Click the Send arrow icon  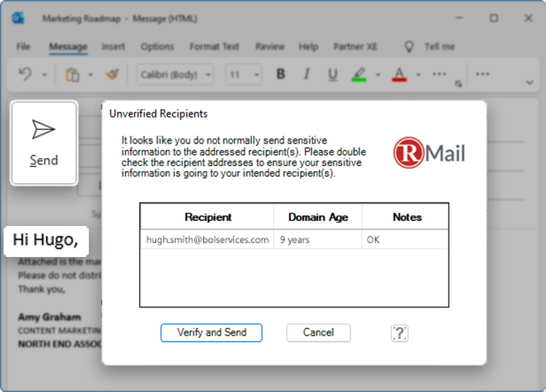[x=43, y=130]
